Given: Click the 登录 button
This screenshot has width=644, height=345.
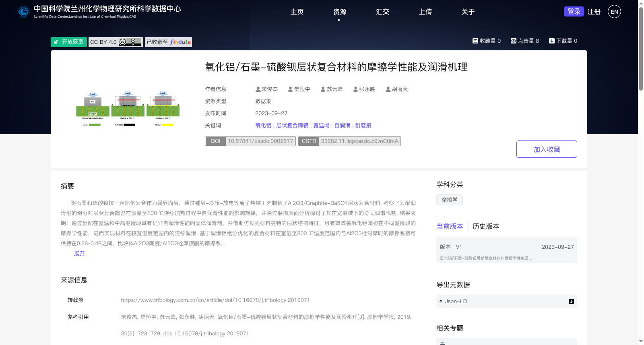Looking at the screenshot, I should pyautogui.click(x=574, y=11).
